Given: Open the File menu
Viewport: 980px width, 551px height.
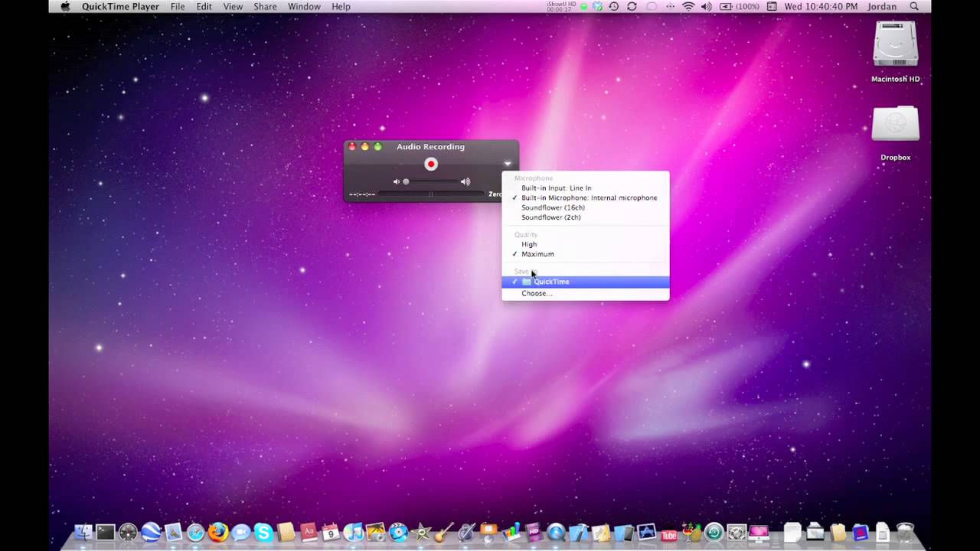Looking at the screenshot, I should pos(178,7).
